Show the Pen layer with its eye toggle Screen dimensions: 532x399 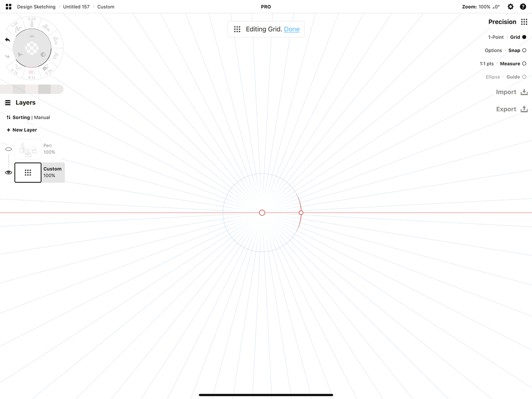click(x=8, y=149)
